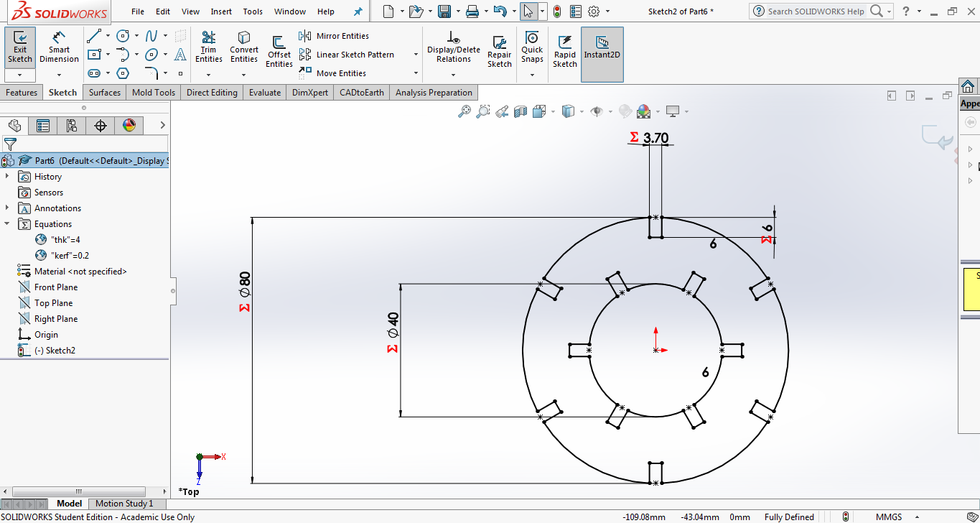Click the 3.70 slot width dimension
This screenshot has height=523, width=980.
656,138
